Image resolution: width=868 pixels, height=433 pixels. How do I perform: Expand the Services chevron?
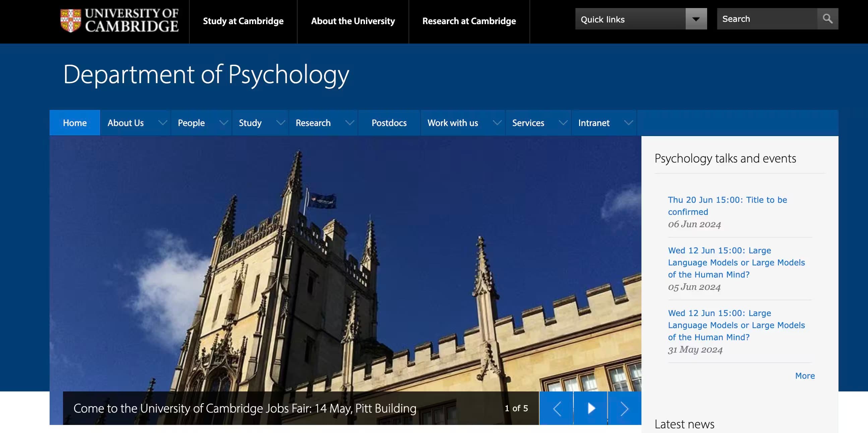click(563, 123)
